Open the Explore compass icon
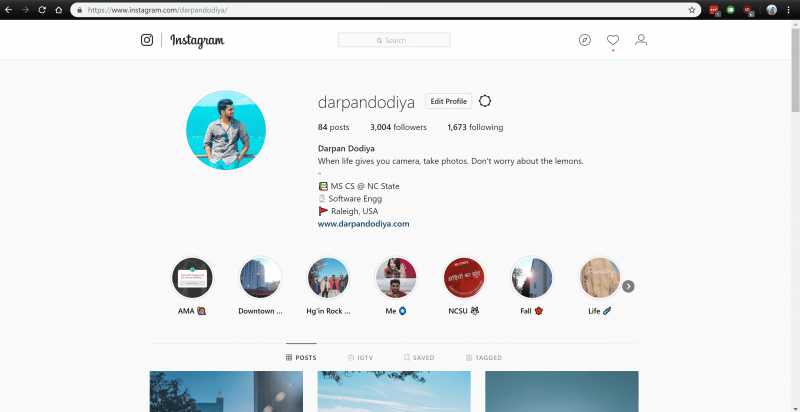 [x=585, y=40]
